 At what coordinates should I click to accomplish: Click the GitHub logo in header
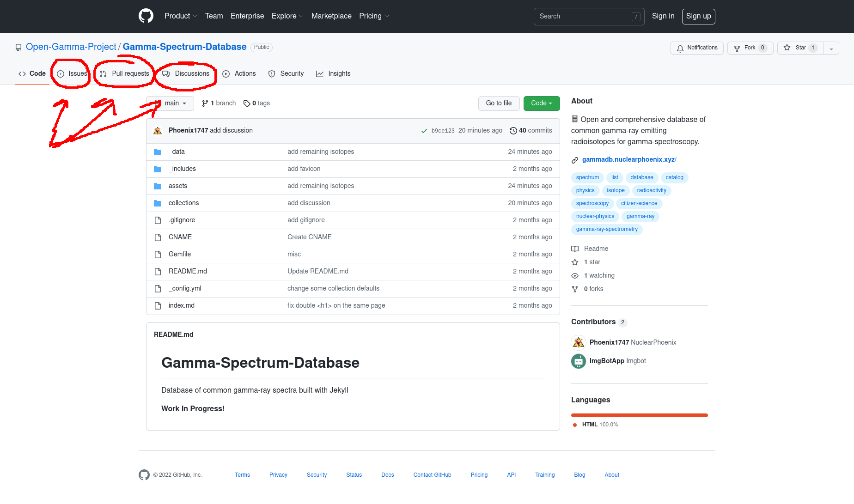(x=146, y=16)
